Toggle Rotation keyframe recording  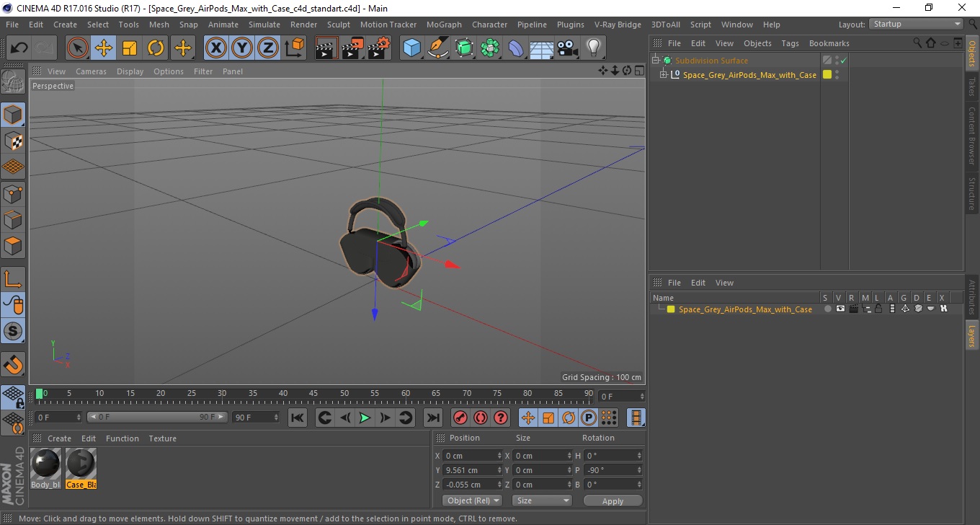click(569, 418)
